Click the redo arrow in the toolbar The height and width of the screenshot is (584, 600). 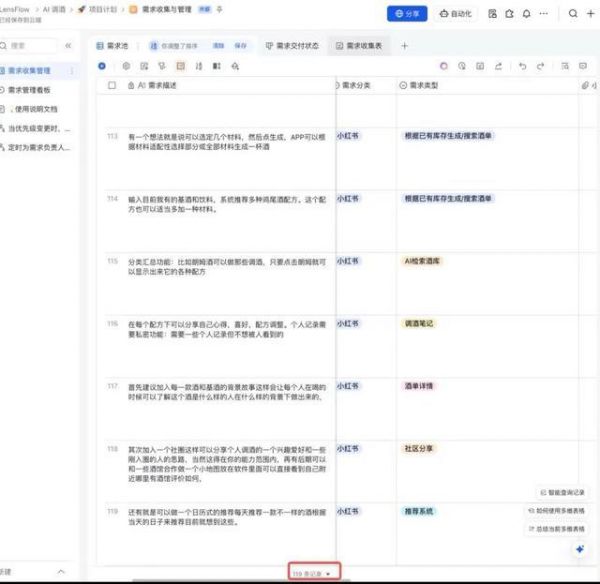(541, 66)
